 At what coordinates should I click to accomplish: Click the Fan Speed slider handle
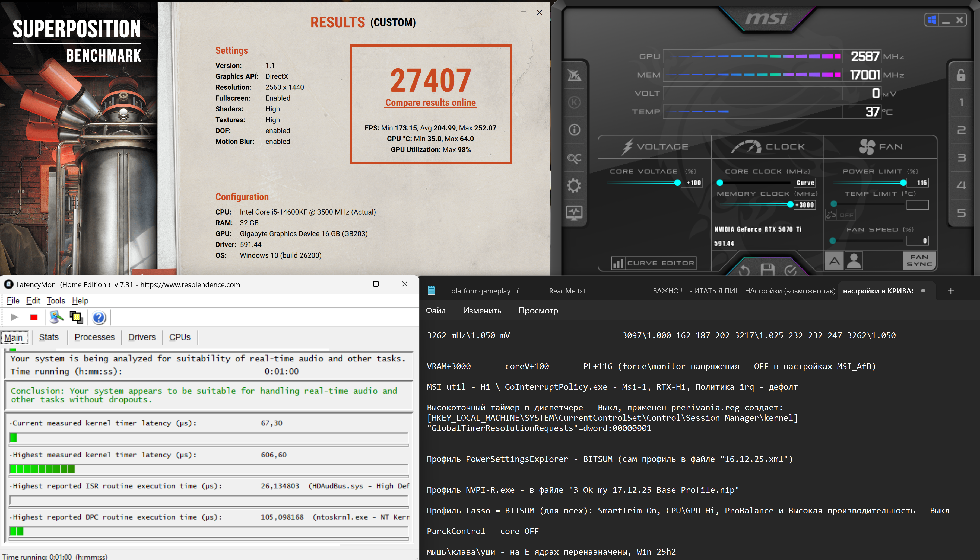pos(833,241)
